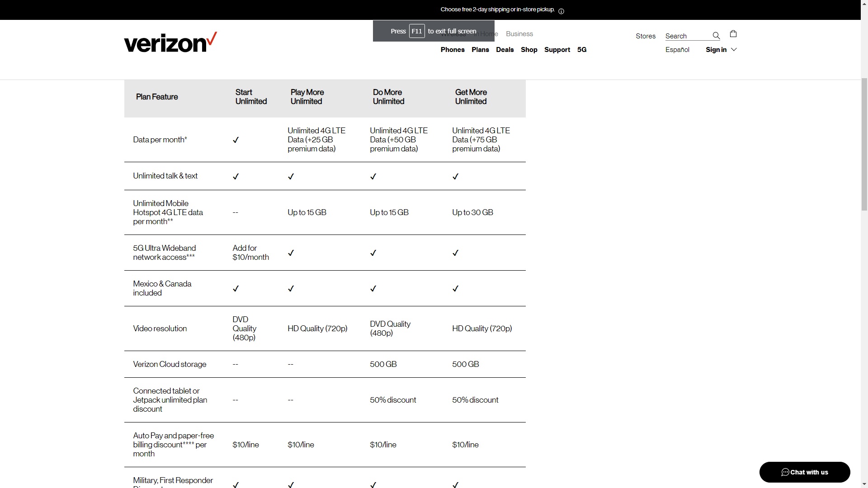Open the Deals navigation menu
The height and width of the screenshot is (488, 868).
505,50
